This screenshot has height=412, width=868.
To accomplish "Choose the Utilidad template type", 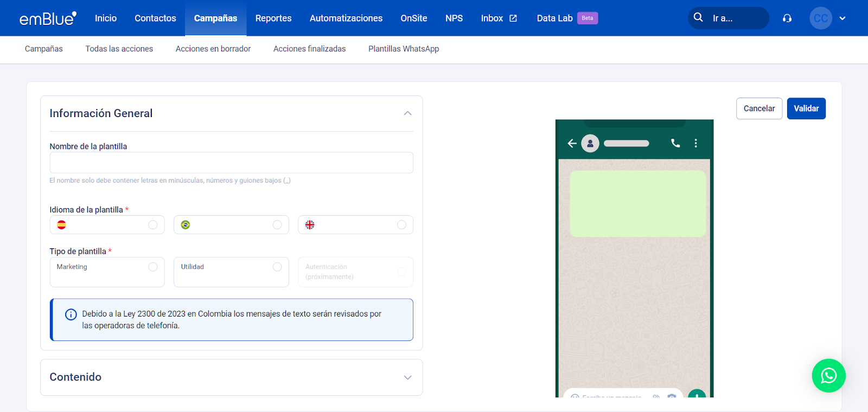I will (x=231, y=272).
